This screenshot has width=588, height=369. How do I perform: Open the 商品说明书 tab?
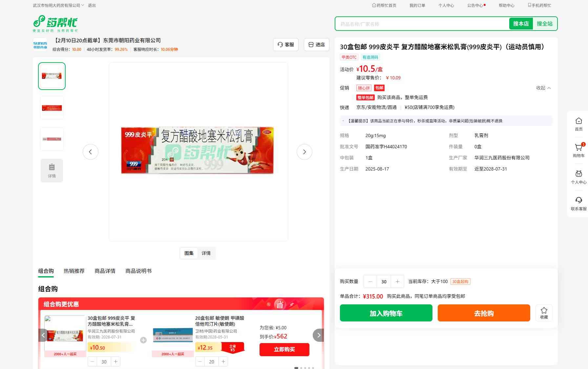(x=138, y=271)
